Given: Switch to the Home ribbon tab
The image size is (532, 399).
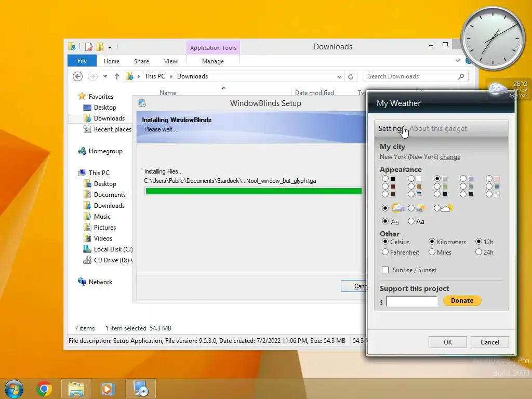Looking at the screenshot, I should 112,61.
